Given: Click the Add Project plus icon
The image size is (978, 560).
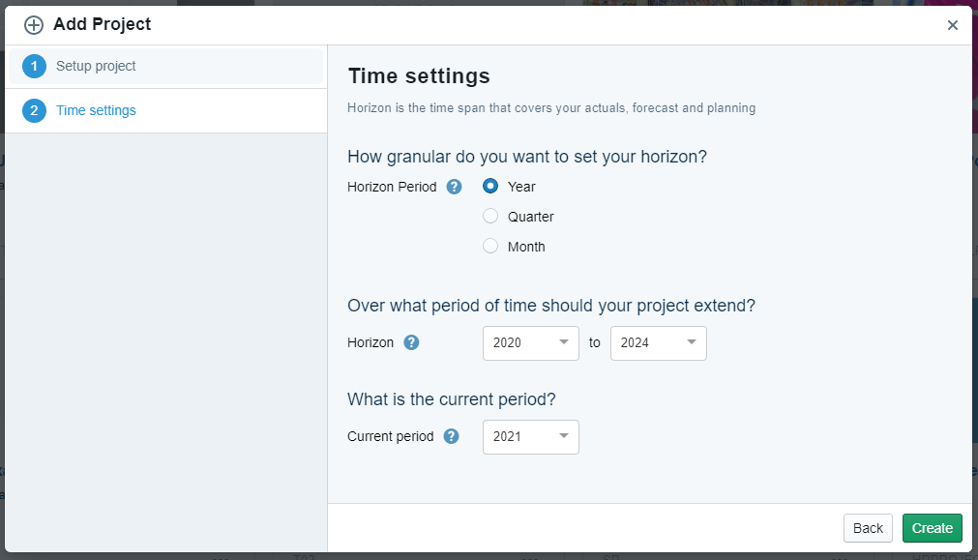Looking at the screenshot, I should point(34,25).
